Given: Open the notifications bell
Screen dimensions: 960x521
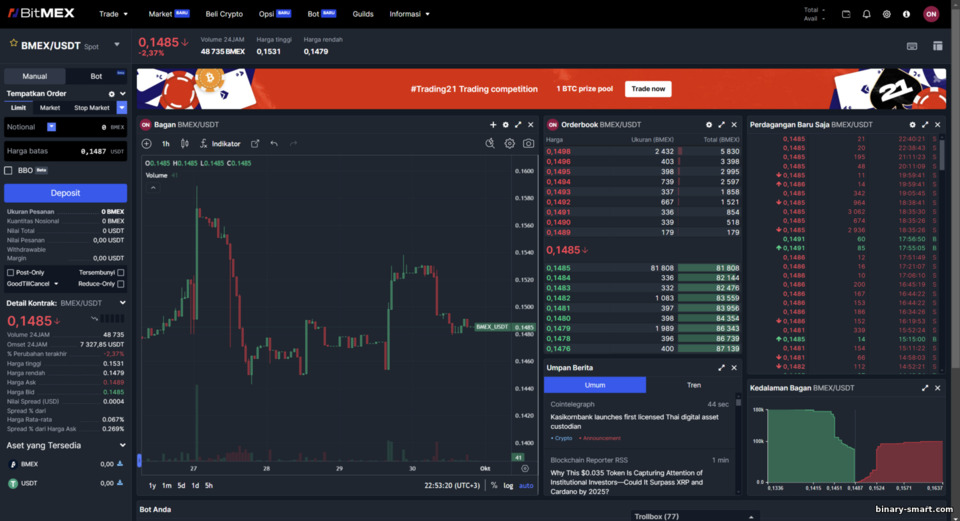Looking at the screenshot, I should pos(866,14).
